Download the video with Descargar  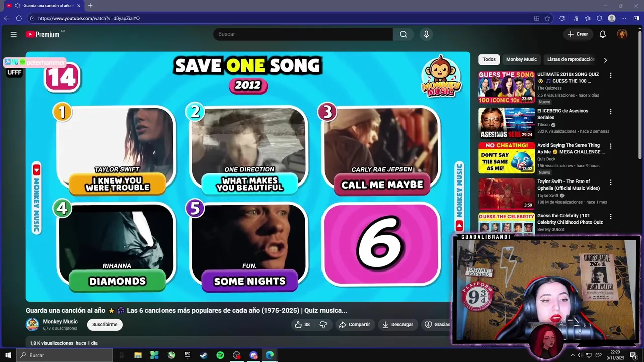[397, 325]
